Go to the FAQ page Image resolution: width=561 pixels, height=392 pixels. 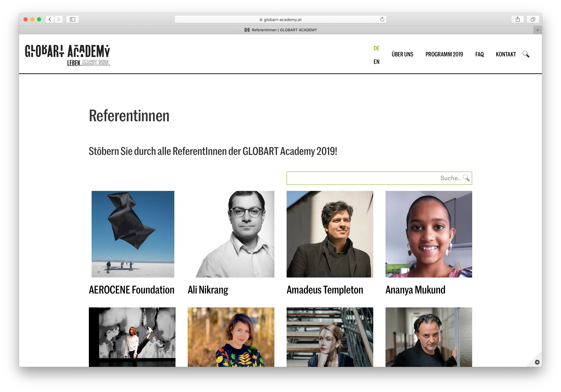coord(479,54)
